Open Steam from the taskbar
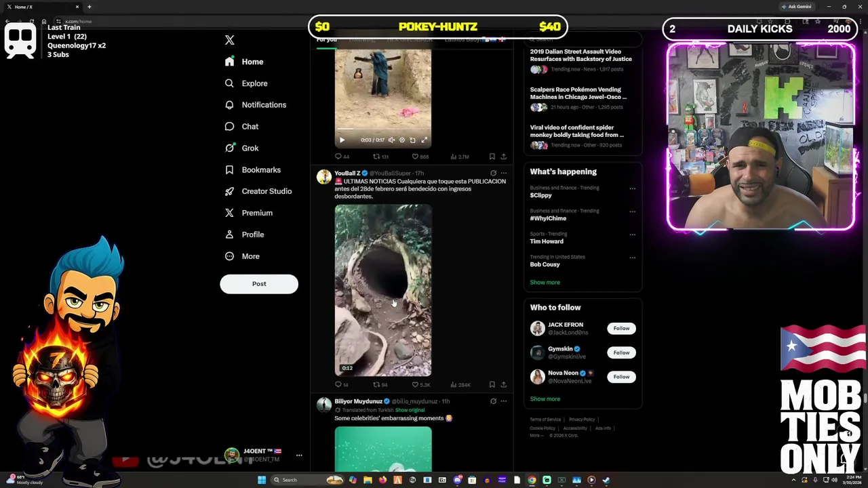The width and height of the screenshot is (868, 488). pos(606,480)
